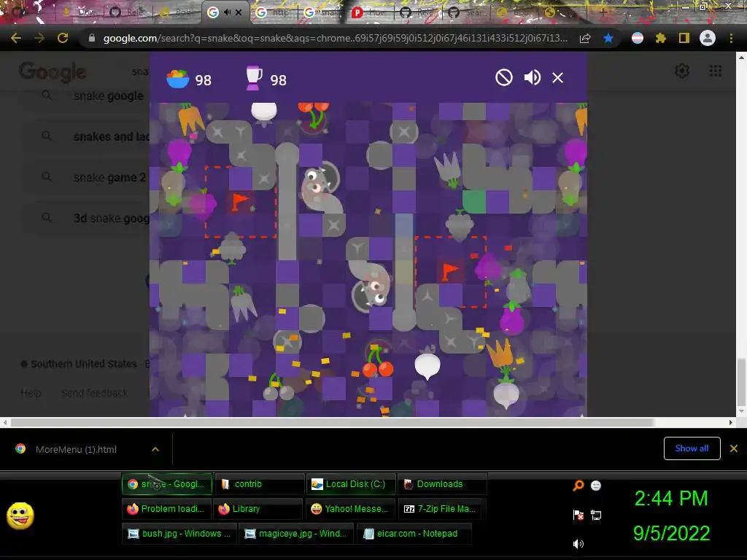Screen dimensions: 747x560
Task: Switch to Firefox 'Problem loadi...' window
Action: (x=166, y=509)
